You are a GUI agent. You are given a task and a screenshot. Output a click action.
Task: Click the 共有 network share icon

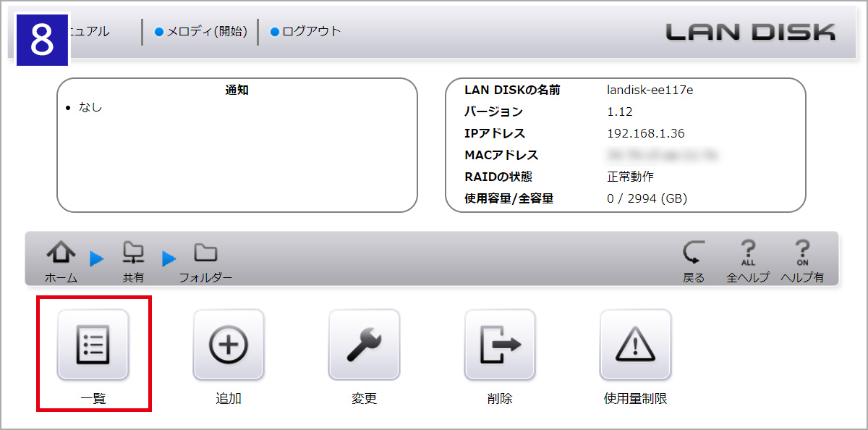(133, 253)
